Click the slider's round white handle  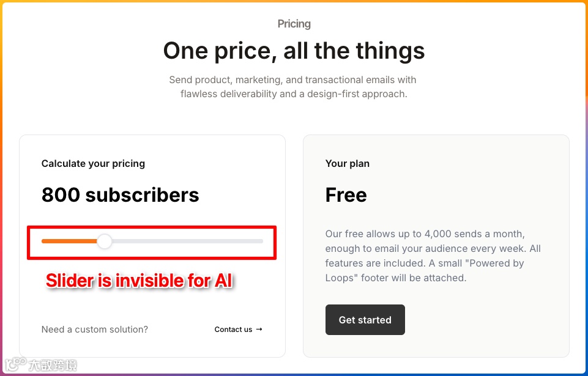click(x=105, y=241)
